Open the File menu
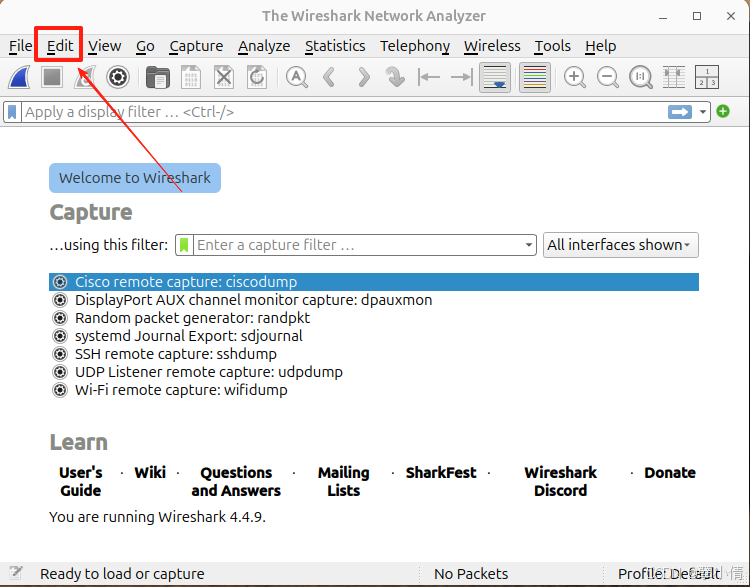The width and height of the screenshot is (750, 587). click(x=21, y=46)
